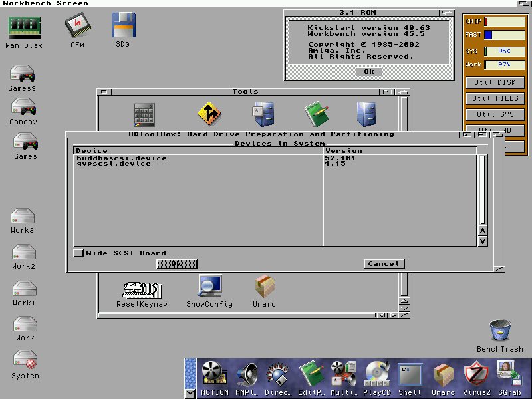
Task: Confirm with Ok in HDToolBox dialog
Action: tap(177, 263)
